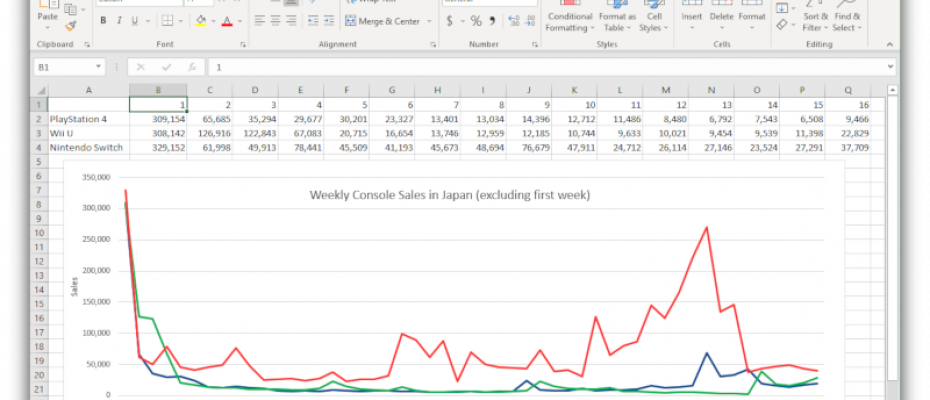930x400 pixels.
Task: Center align text
Action: [x=275, y=21]
